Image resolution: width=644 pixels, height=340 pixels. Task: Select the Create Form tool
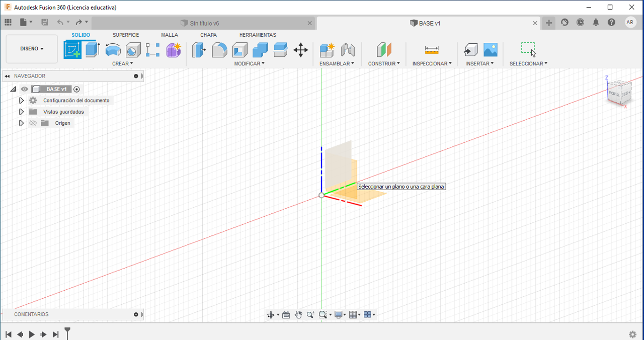point(174,50)
